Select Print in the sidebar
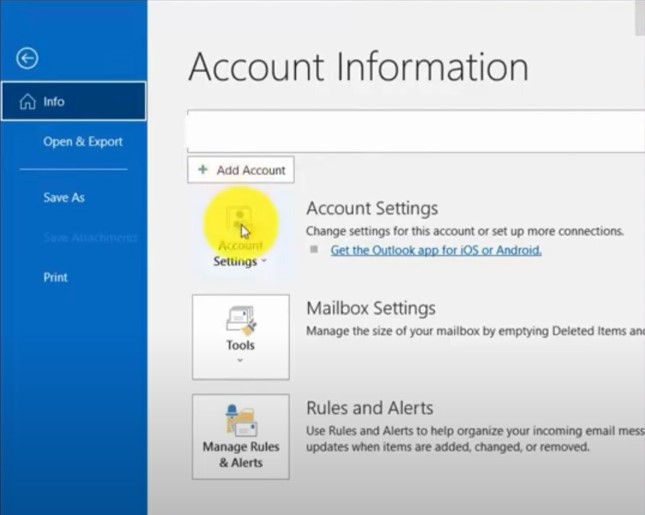This screenshot has height=515, width=645. pos(55,277)
